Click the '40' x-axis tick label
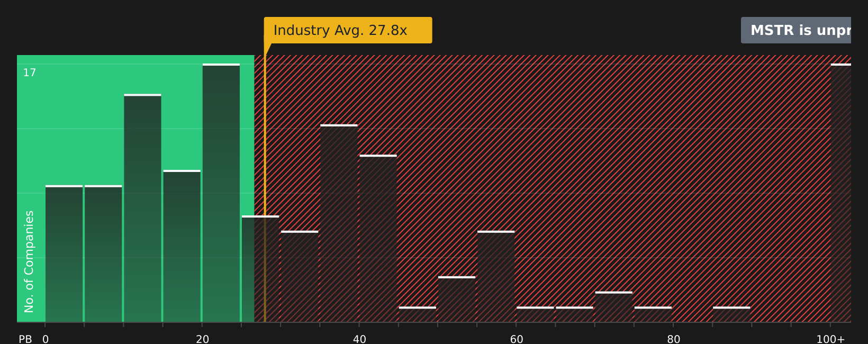 pyautogui.click(x=359, y=339)
